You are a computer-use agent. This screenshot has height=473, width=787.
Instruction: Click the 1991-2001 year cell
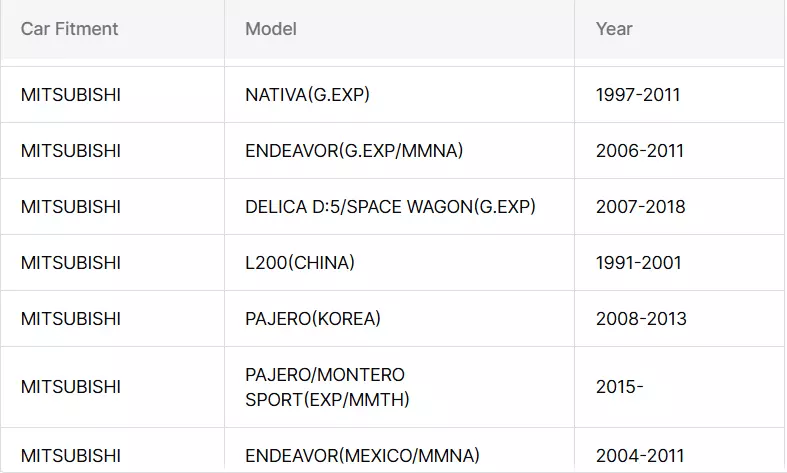coord(638,263)
